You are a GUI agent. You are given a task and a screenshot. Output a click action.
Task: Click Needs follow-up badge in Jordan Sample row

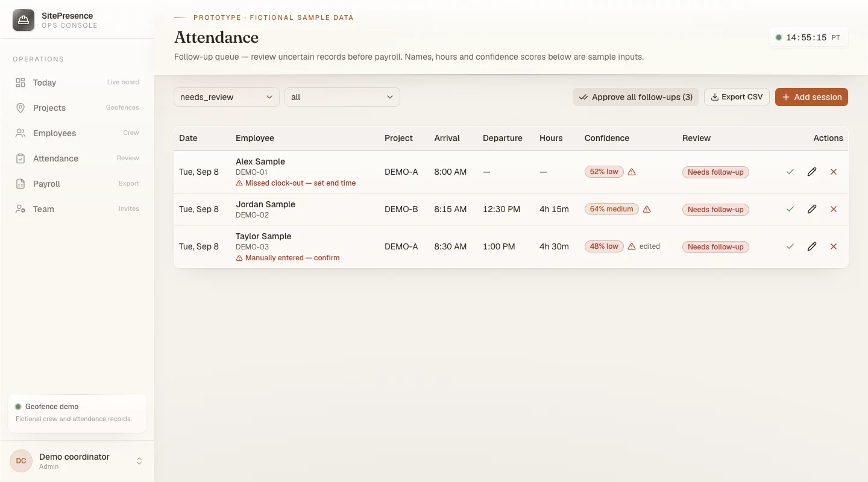(x=715, y=210)
